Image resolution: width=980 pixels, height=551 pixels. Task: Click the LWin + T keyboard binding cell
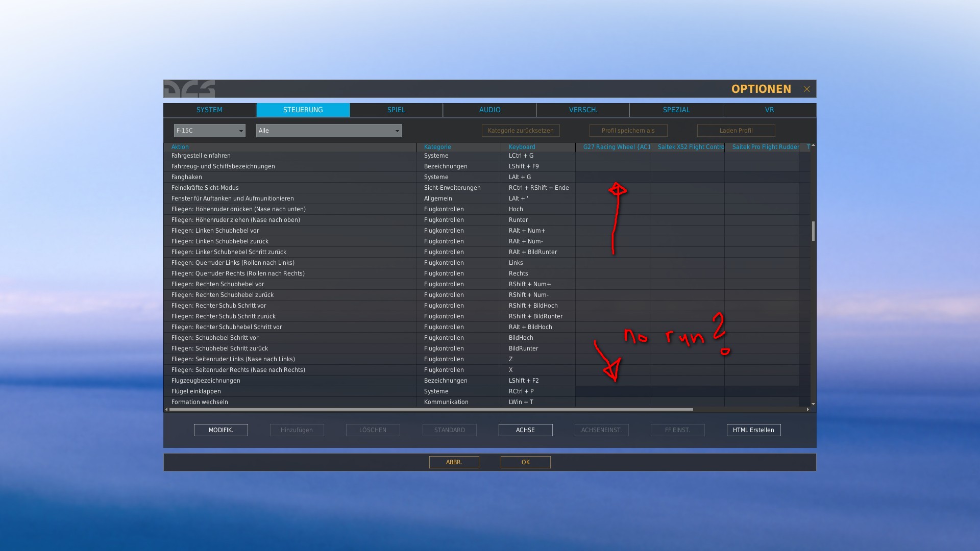pos(538,402)
